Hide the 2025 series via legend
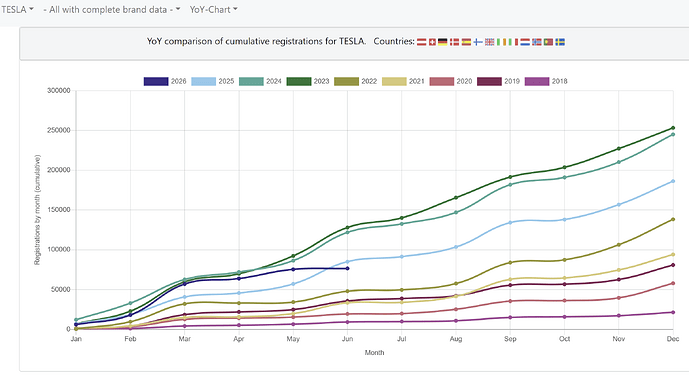Screen dimensions: 689x376 (213, 81)
